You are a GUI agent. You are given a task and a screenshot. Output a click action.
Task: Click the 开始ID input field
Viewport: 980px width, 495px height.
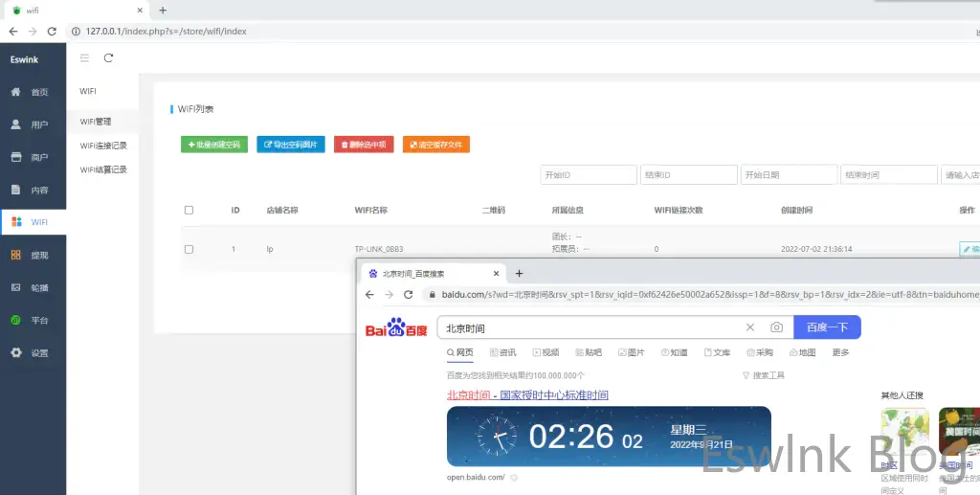pos(588,175)
